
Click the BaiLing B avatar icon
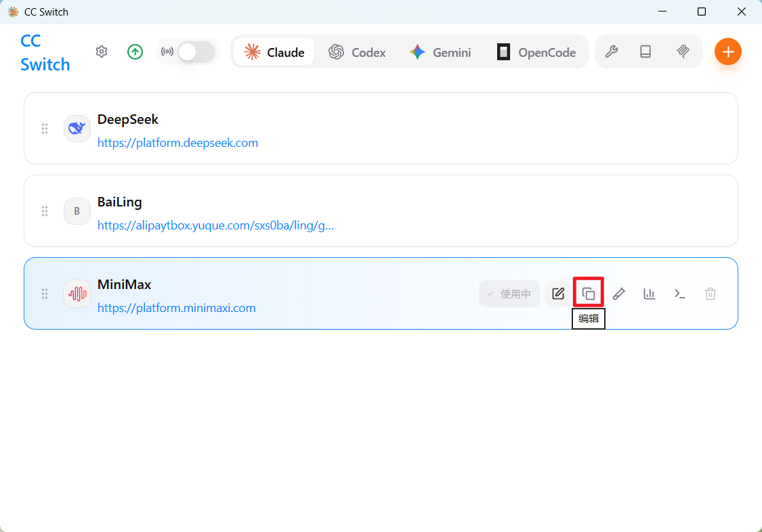pos(77,210)
